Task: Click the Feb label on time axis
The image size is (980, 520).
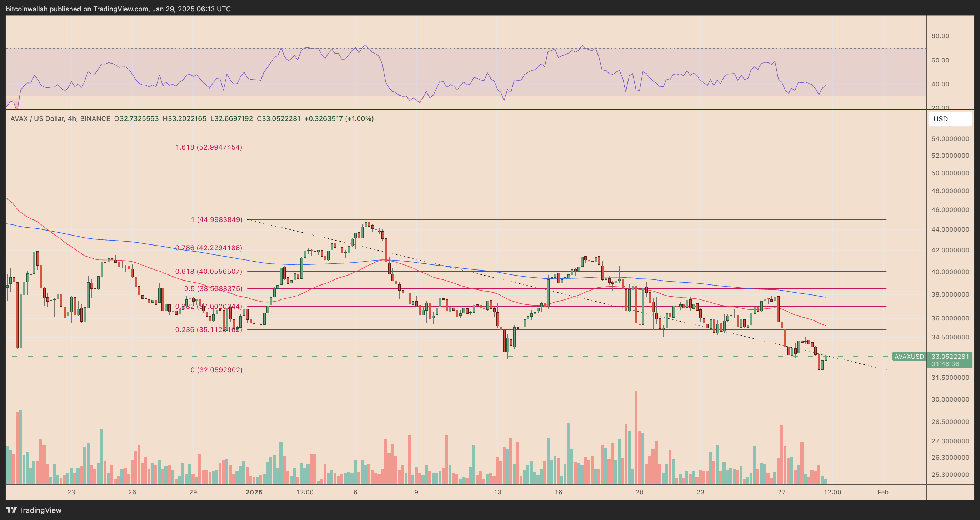Action: point(883,492)
